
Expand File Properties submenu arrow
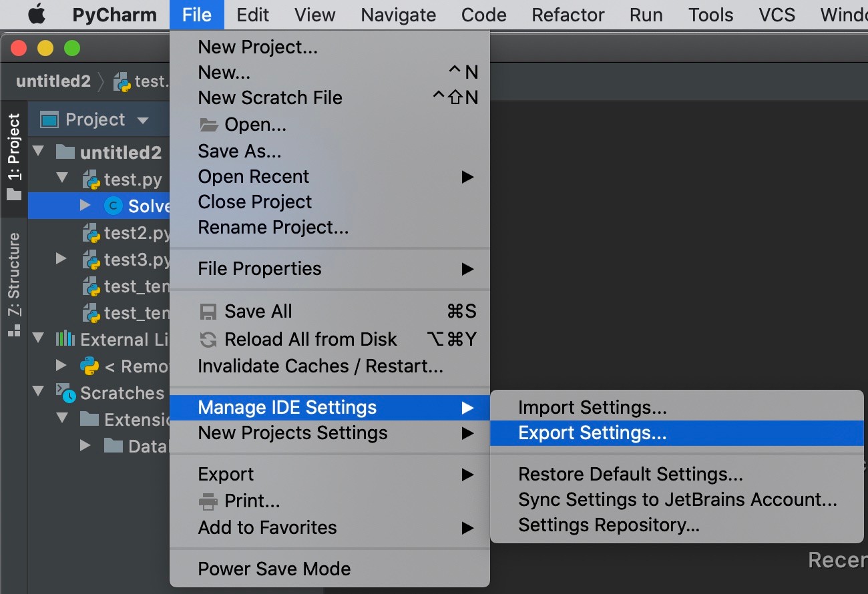pos(467,269)
